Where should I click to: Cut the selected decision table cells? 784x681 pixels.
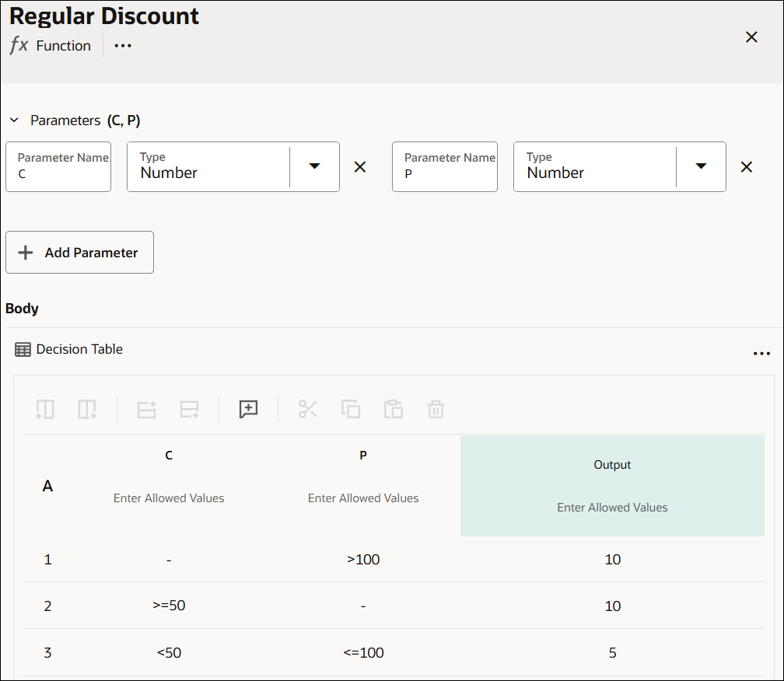click(x=308, y=409)
